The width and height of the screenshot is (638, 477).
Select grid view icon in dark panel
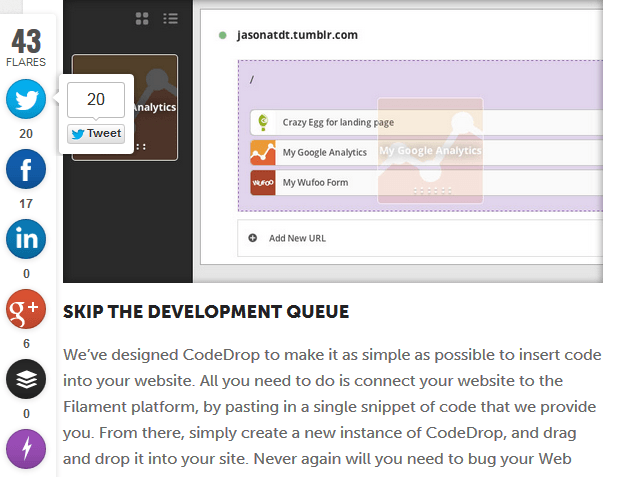click(142, 18)
